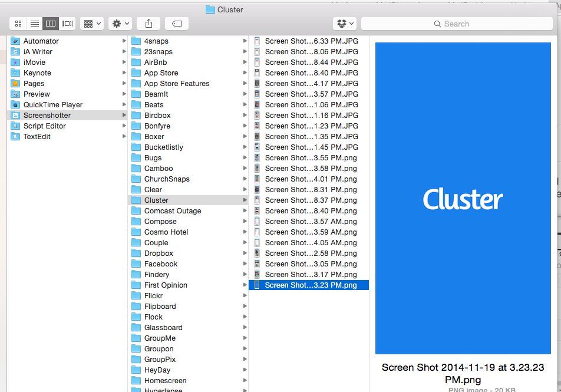This screenshot has width=561, height=392.
Task: Select Screen Shot…3.55 PM.png file
Action: point(309,158)
